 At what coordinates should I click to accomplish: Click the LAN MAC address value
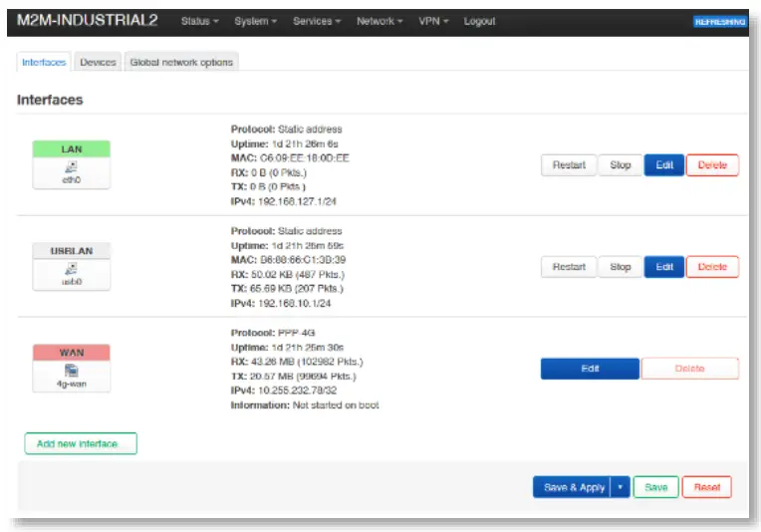[x=305, y=158]
